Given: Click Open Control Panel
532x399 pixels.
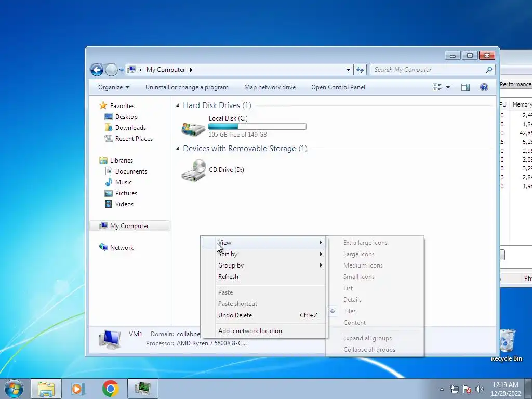Looking at the screenshot, I should click(338, 87).
